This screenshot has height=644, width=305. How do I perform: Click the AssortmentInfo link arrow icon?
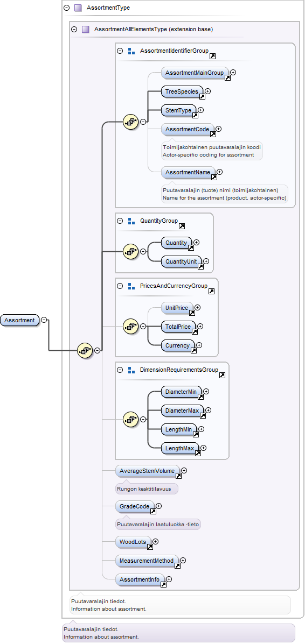pos(163,584)
